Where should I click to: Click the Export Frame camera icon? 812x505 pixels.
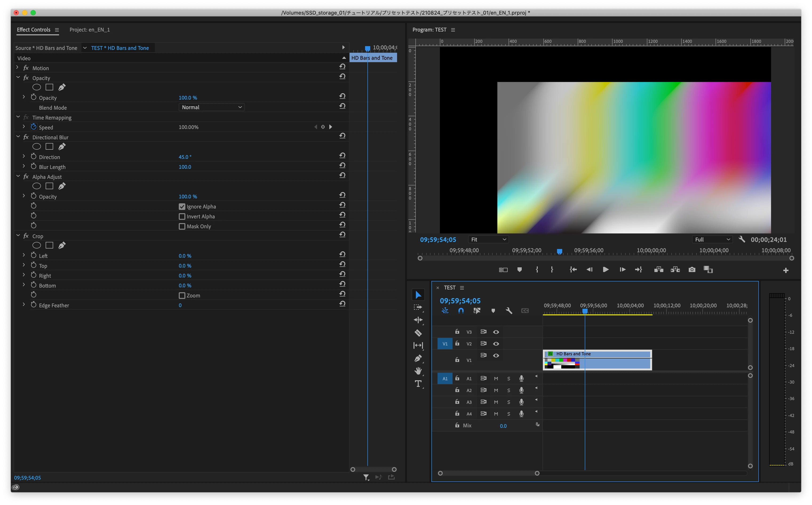[x=692, y=269]
